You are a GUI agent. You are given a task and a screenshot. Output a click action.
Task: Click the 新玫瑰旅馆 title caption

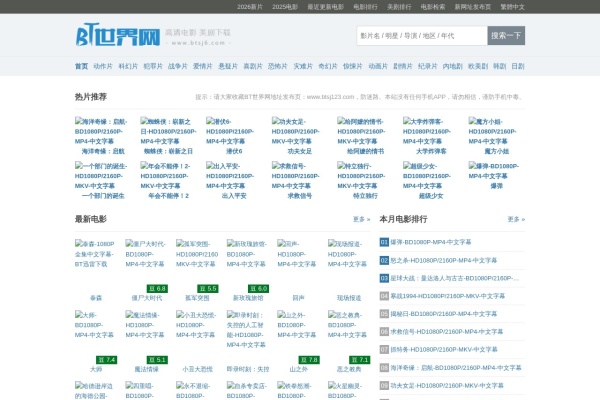point(248,298)
